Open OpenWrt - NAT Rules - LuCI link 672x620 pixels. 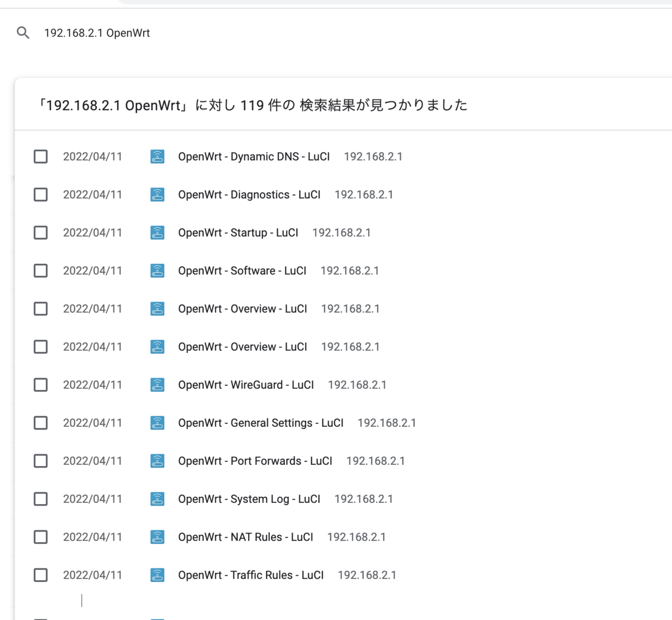click(245, 538)
